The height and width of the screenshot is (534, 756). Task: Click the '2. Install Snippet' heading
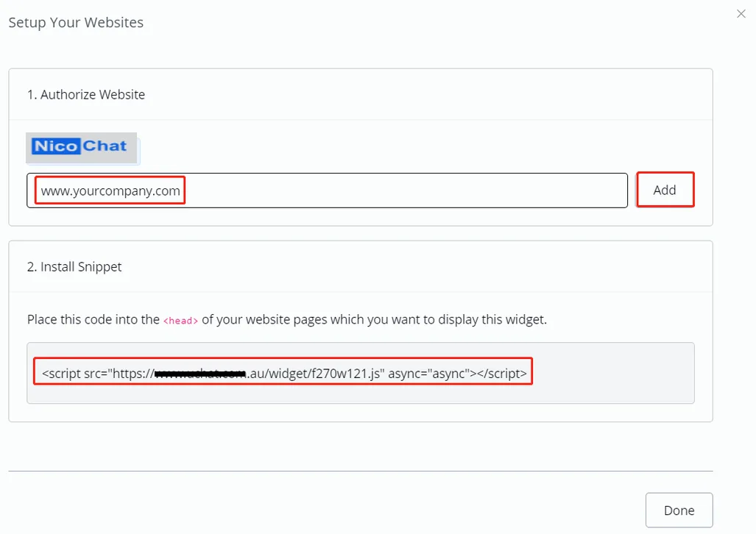point(74,266)
